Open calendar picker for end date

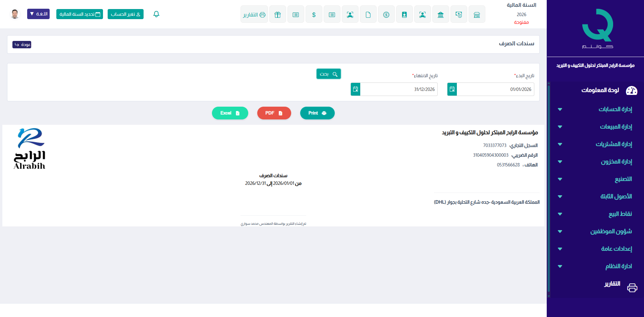[x=356, y=89]
